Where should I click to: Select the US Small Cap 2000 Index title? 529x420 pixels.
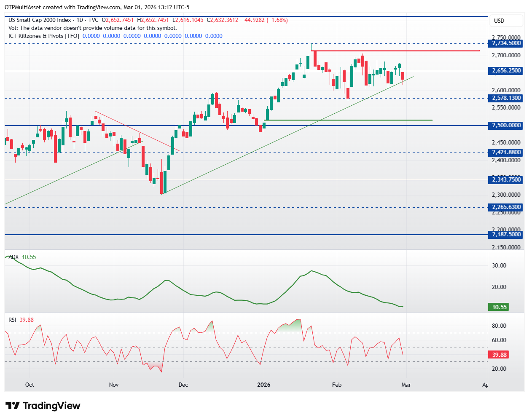point(40,20)
